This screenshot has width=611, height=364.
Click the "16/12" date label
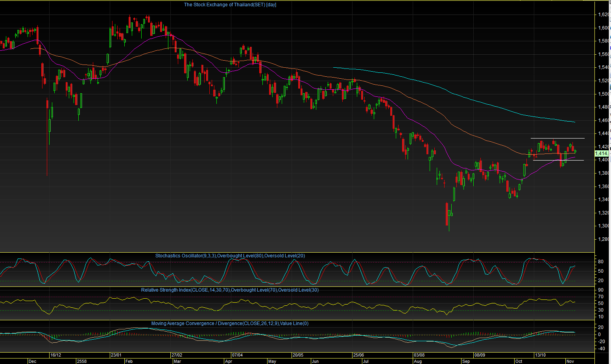(x=55, y=355)
